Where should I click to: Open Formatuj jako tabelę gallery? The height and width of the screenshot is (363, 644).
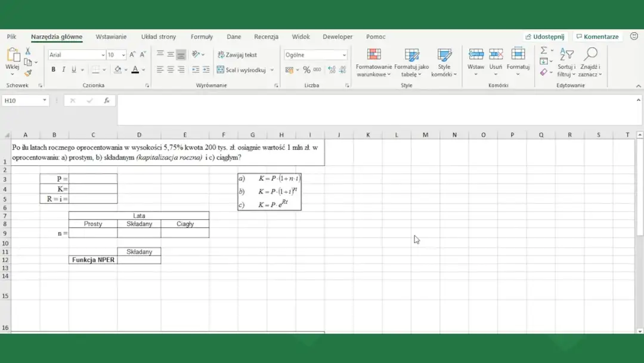pyautogui.click(x=411, y=63)
